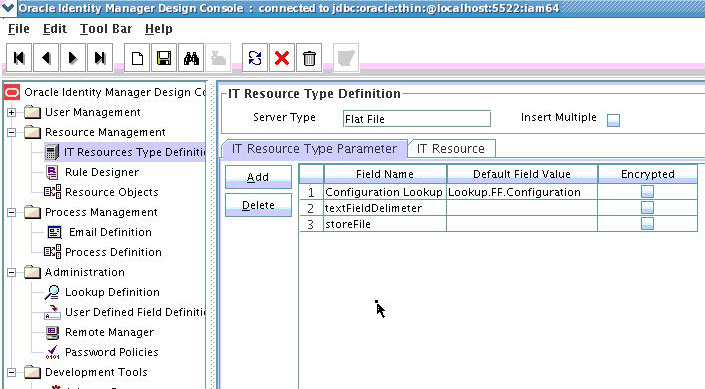Go to first record toolbar icon
Viewport: 705px width, 389px height.
[x=19, y=58]
